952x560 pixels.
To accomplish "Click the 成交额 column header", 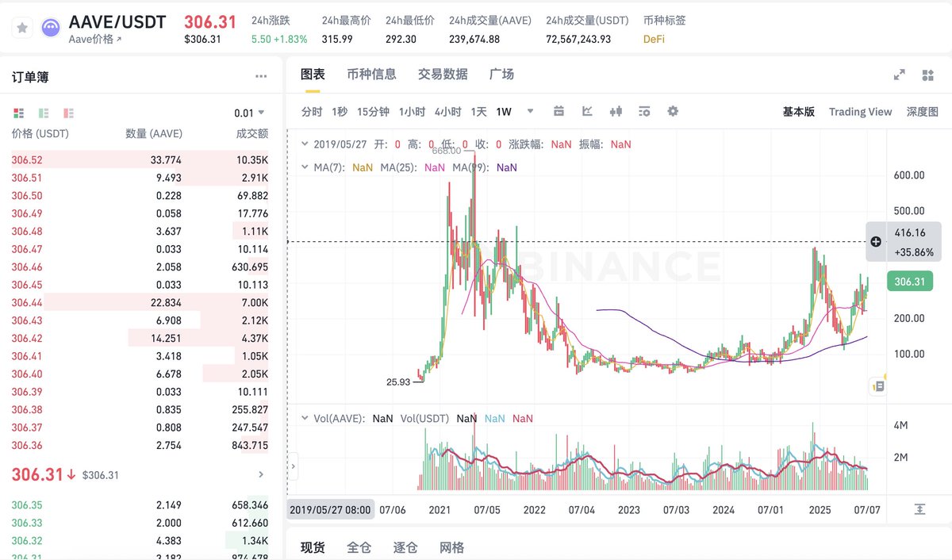I will (252, 134).
